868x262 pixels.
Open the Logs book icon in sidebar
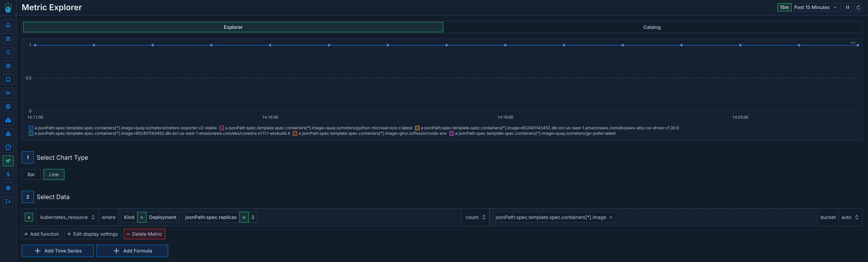pyautogui.click(x=8, y=79)
